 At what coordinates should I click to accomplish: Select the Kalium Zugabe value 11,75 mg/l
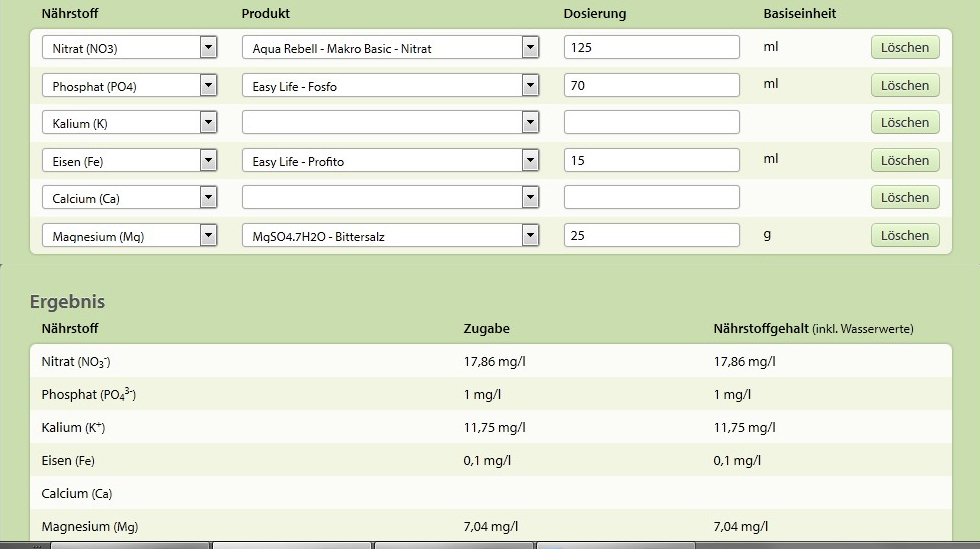494,428
